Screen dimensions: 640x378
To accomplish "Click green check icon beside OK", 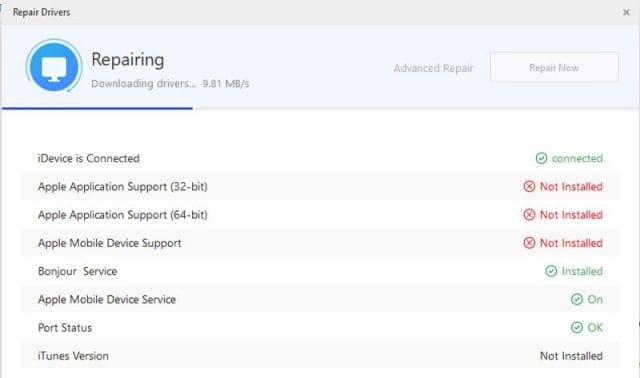I will (x=577, y=327).
